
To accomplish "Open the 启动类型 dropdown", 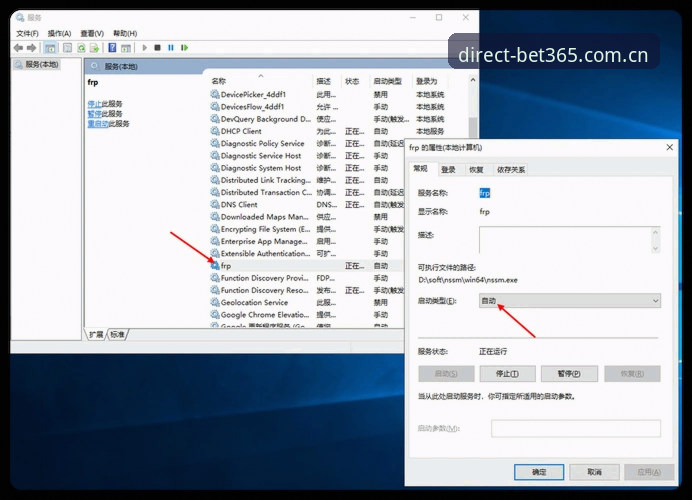I will [570, 301].
